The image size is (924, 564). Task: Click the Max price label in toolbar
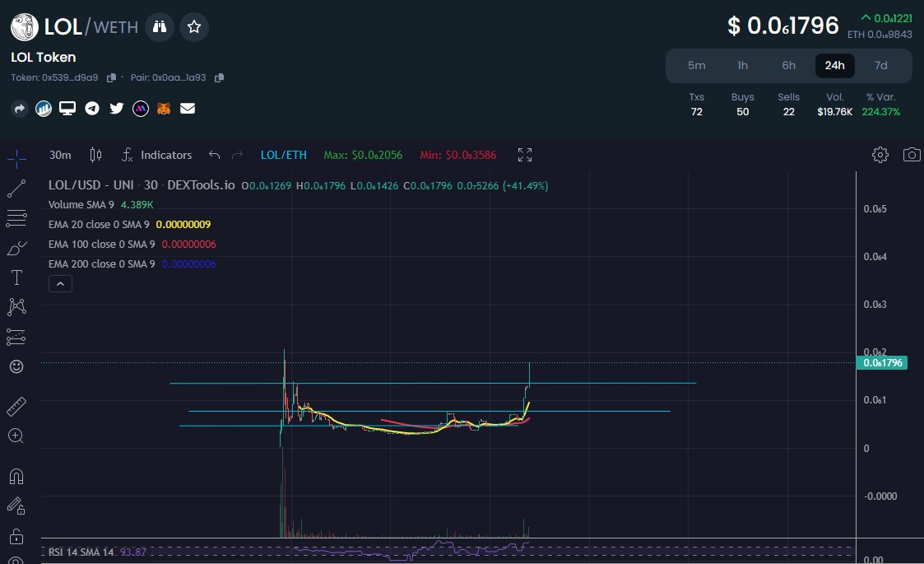363,155
